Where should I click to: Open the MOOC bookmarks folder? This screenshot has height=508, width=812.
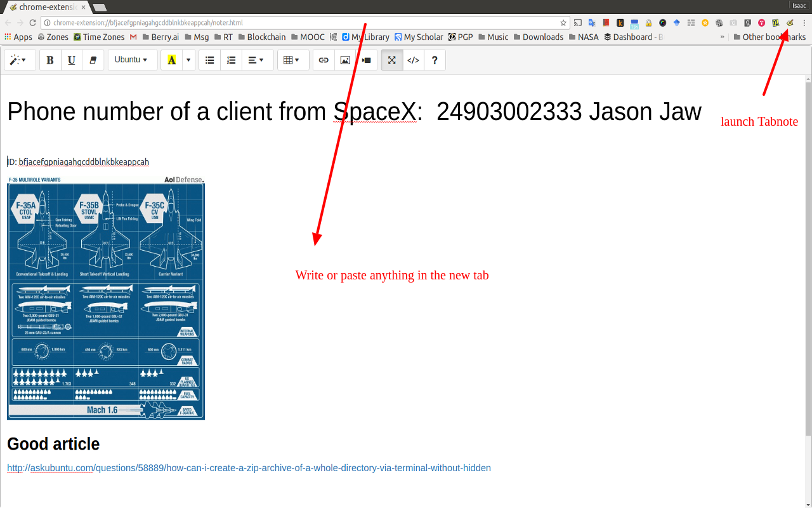pyautogui.click(x=308, y=37)
